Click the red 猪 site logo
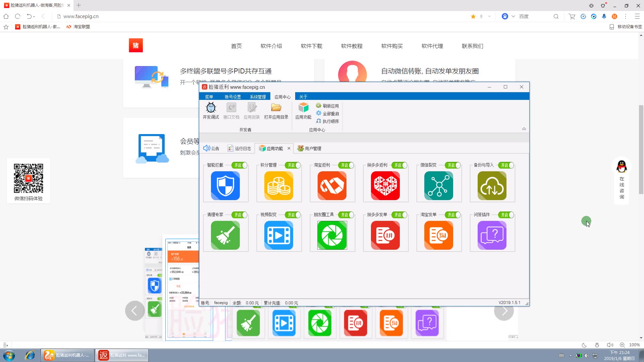The height and width of the screenshot is (362, 644). coord(136,45)
